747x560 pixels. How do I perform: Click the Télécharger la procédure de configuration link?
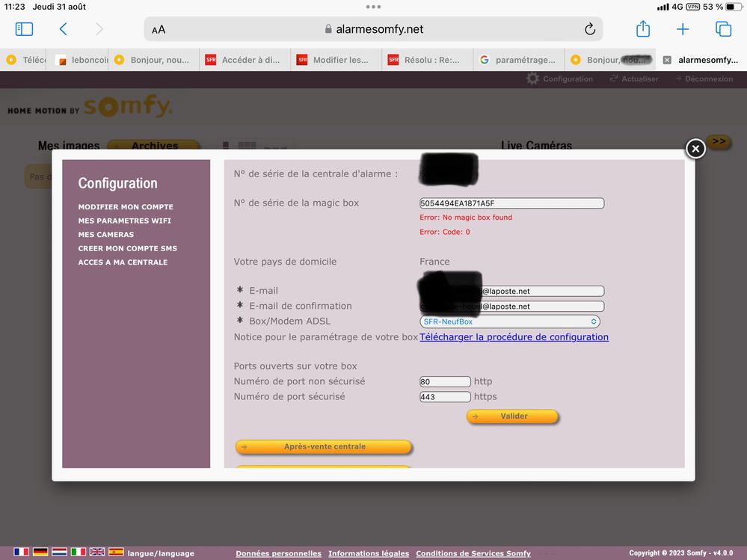click(514, 337)
